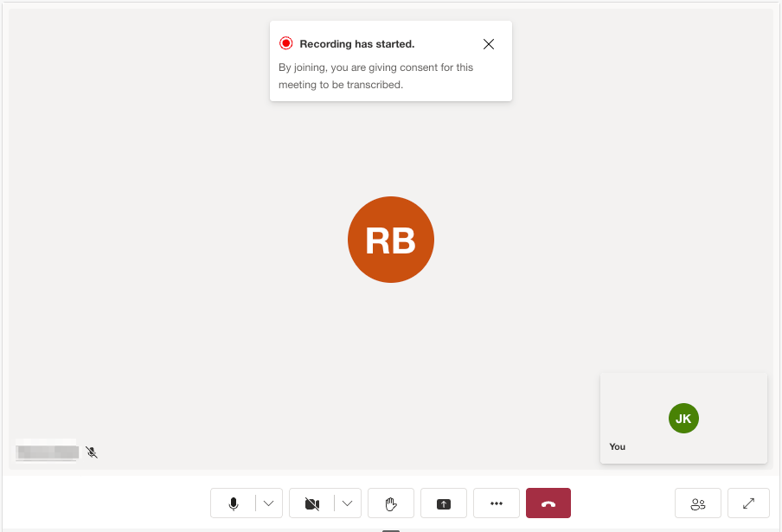Click the RB participant avatar
The image size is (782, 532).
tap(391, 240)
